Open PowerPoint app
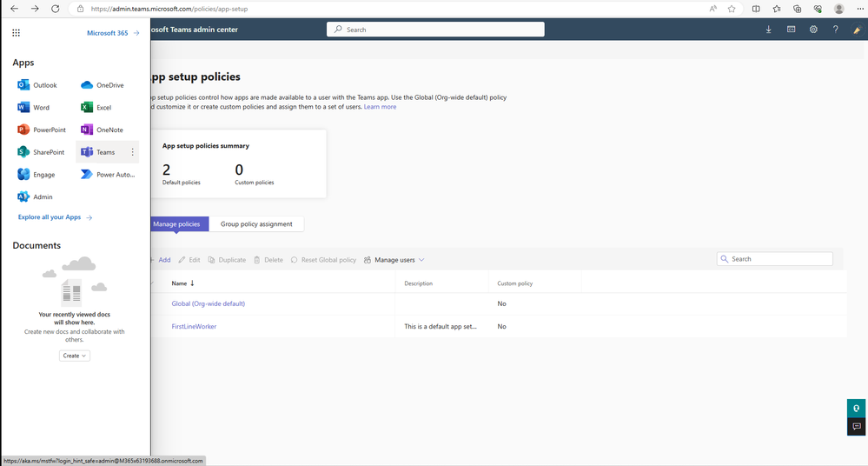The image size is (868, 466). pyautogui.click(x=42, y=130)
